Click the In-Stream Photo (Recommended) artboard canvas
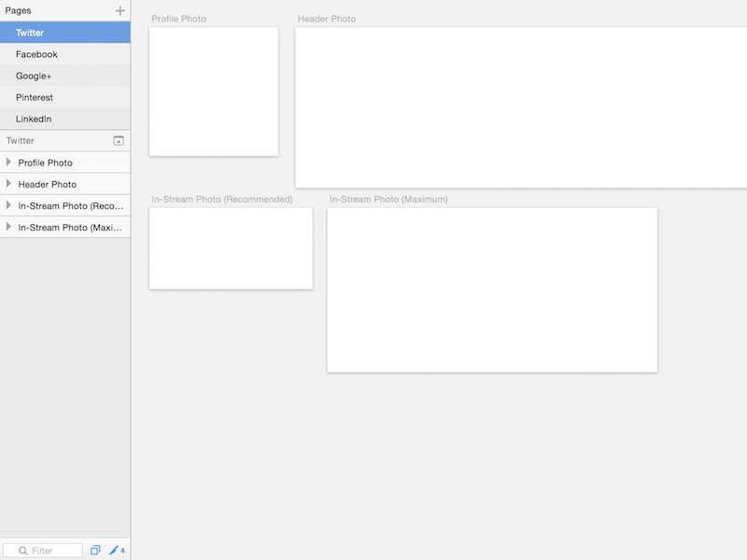The height and width of the screenshot is (560, 747). pyautogui.click(x=231, y=248)
